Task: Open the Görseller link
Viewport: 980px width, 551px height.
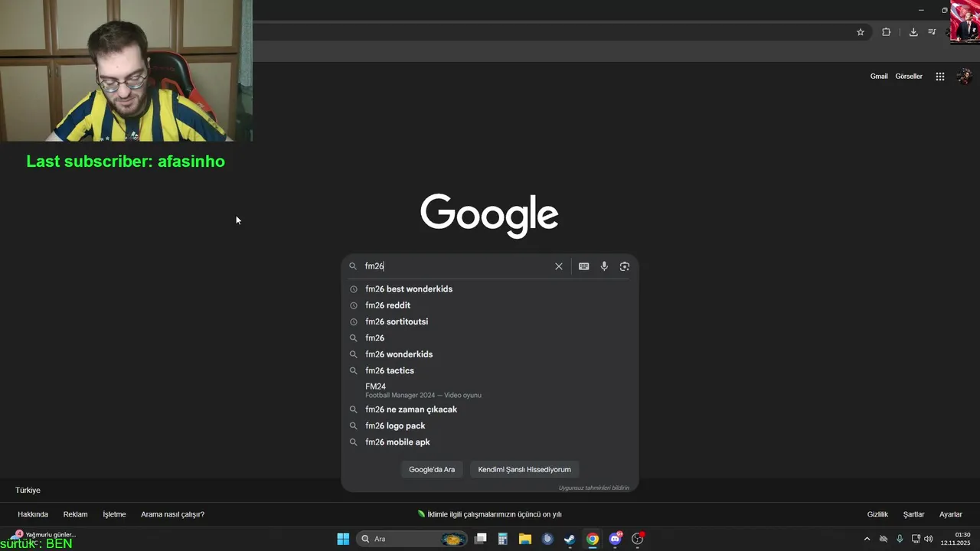Action: [x=909, y=77]
